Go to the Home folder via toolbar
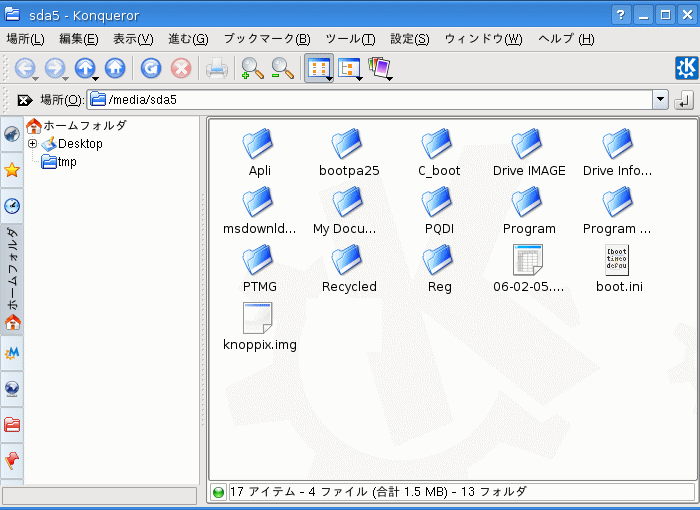This screenshot has height=510, width=700. pyautogui.click(x=115, y=68)
